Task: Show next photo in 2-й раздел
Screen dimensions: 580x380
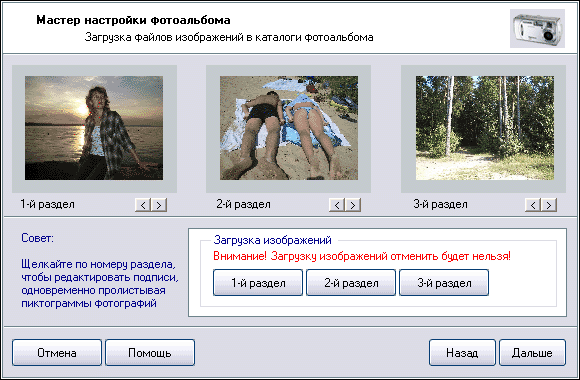Action: coord(353,205)
